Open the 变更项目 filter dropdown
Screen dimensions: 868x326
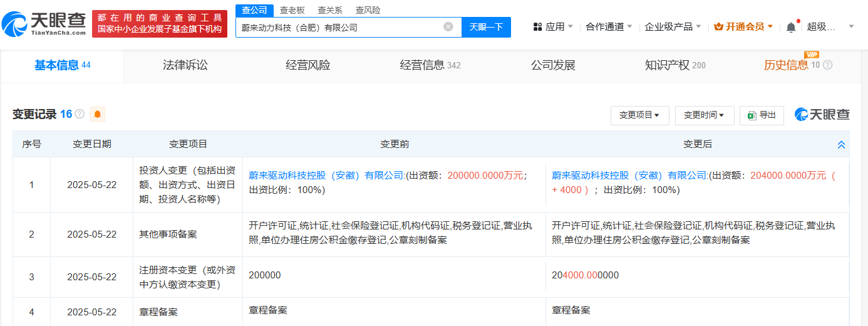639,115
